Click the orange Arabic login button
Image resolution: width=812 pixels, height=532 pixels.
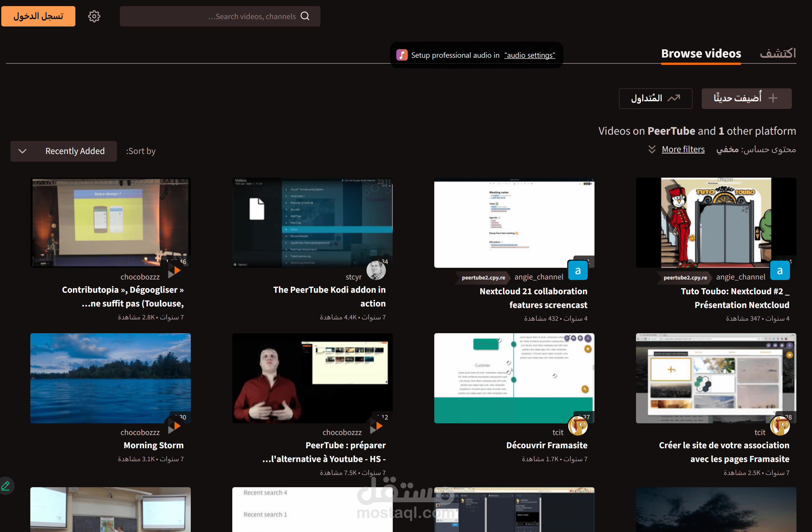point(38,16)
